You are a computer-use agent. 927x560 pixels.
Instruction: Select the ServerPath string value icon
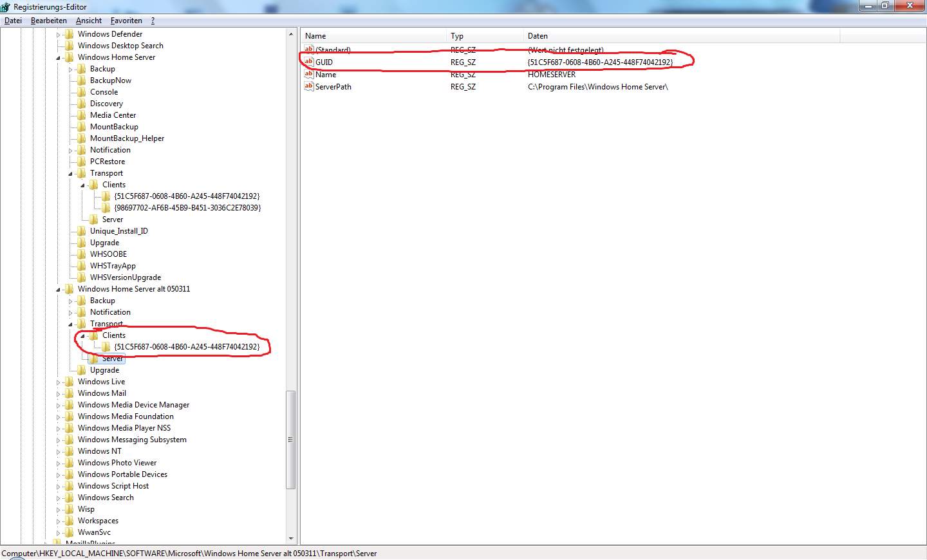pyautogui.click(x=309, y=86)
